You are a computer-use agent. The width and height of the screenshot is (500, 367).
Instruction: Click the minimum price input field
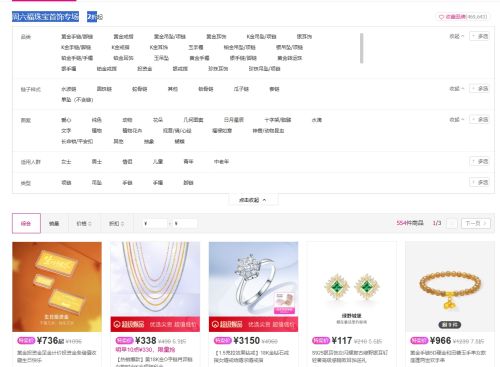click(155, 223)
